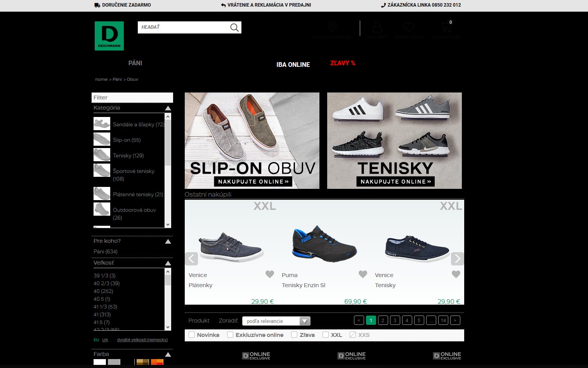Viewport: 588px width, 368px height.
Task: Open the ZĽAVY % menu
Action: [x=343, y=63]
